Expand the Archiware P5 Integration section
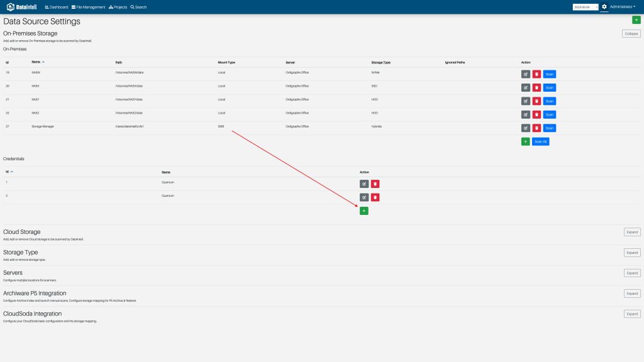 (632, 293)
